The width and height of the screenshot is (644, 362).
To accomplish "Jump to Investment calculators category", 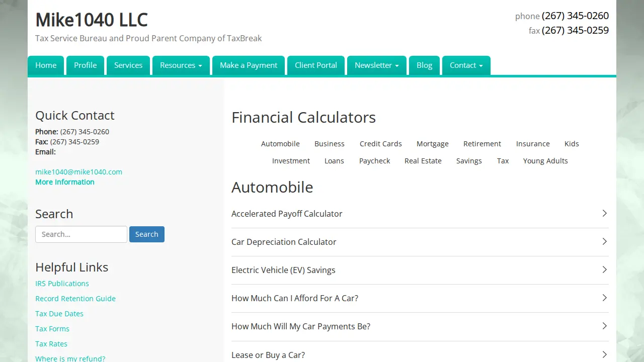I will click(291, 161).
